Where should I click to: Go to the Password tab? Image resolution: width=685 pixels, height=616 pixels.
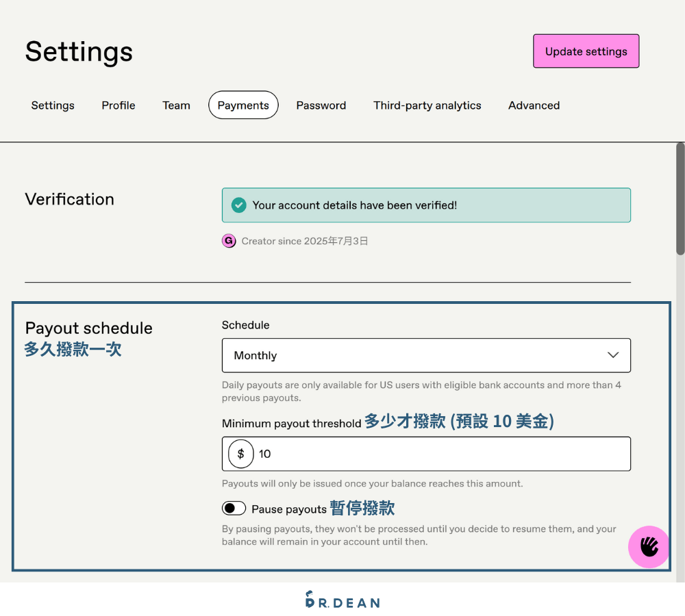click(321, 105)
